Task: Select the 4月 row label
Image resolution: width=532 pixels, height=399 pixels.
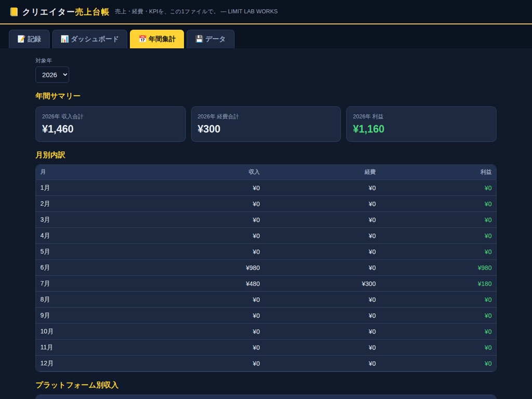Action: [45, 236]
